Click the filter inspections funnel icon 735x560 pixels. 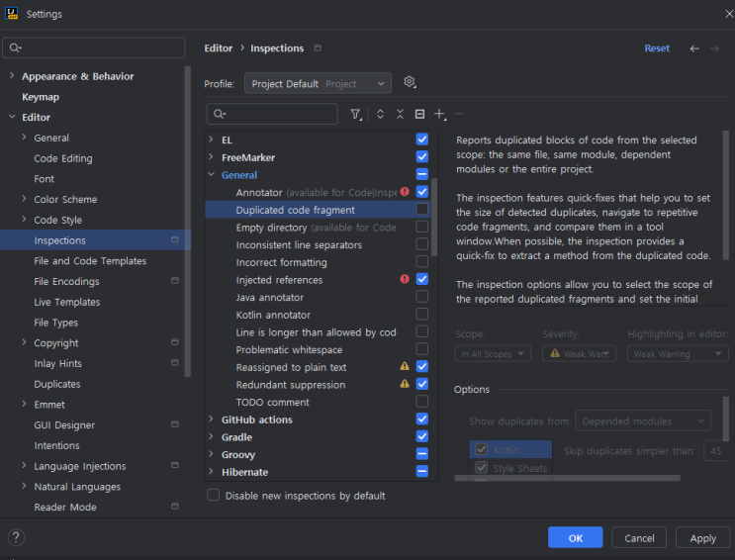pos(356,115)
